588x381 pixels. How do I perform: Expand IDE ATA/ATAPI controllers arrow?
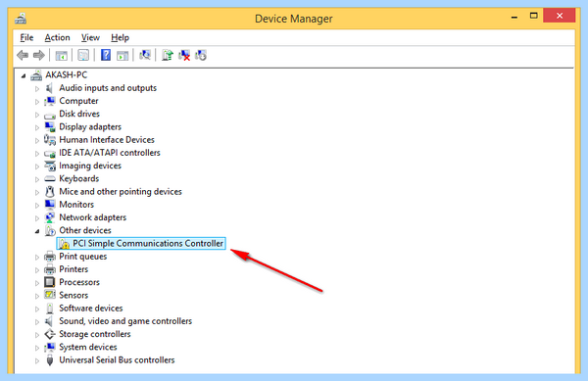pyautogui.click(x=37, y=153)
